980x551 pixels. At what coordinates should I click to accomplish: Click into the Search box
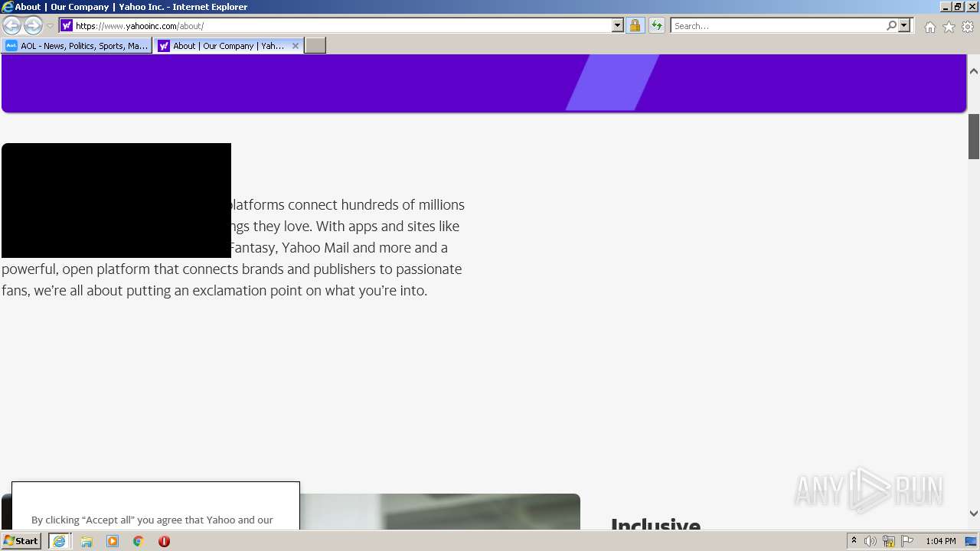tap(778, 26)
